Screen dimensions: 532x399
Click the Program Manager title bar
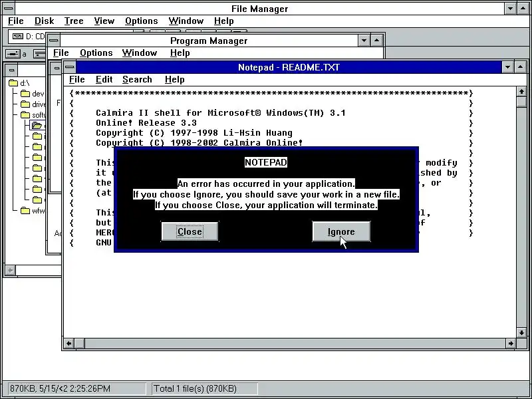[209, 41]
